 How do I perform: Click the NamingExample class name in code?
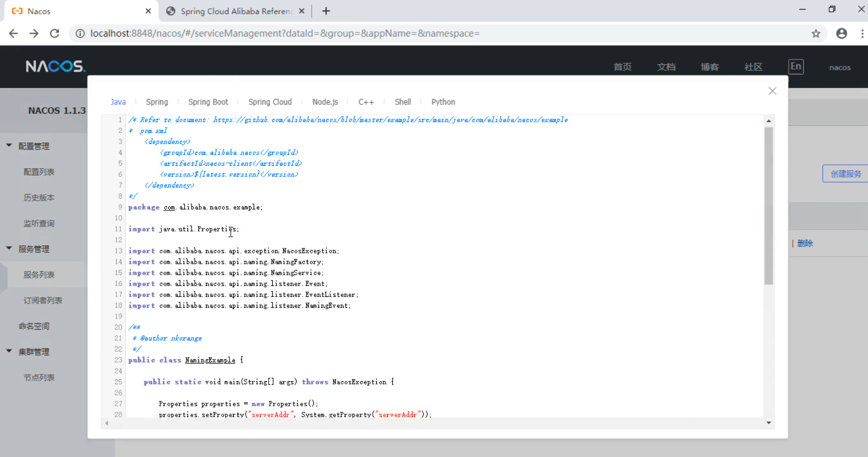pos(210,360)
